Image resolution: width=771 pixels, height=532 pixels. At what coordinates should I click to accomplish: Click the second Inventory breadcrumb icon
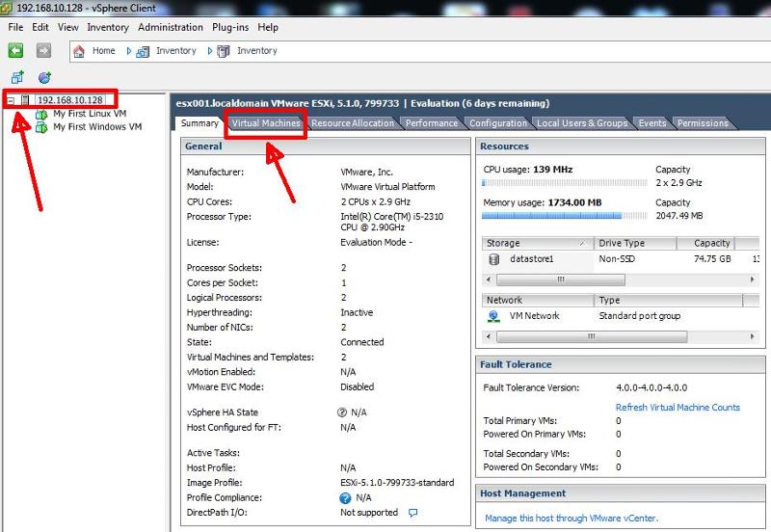click(224, 51)
